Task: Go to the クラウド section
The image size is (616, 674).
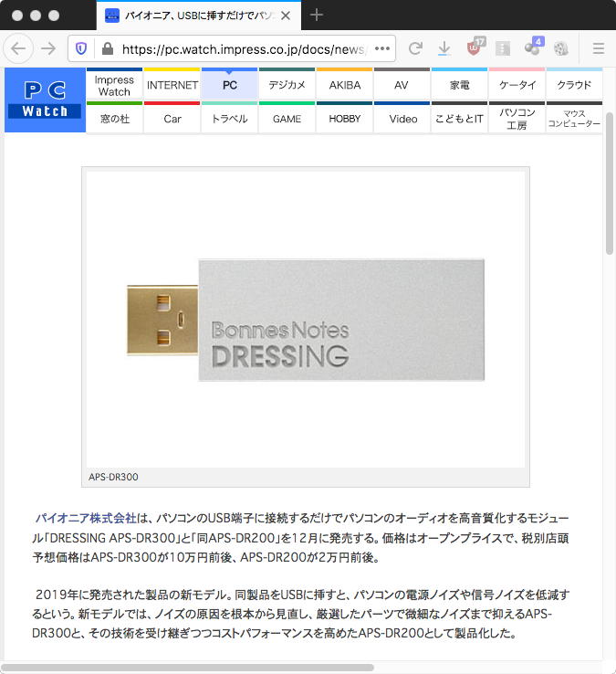Action: point(574,86)
